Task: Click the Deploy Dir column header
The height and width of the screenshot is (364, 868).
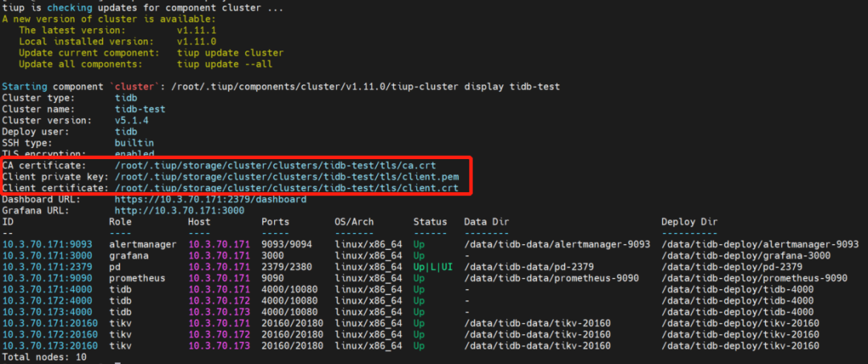Action: (690, 222)
